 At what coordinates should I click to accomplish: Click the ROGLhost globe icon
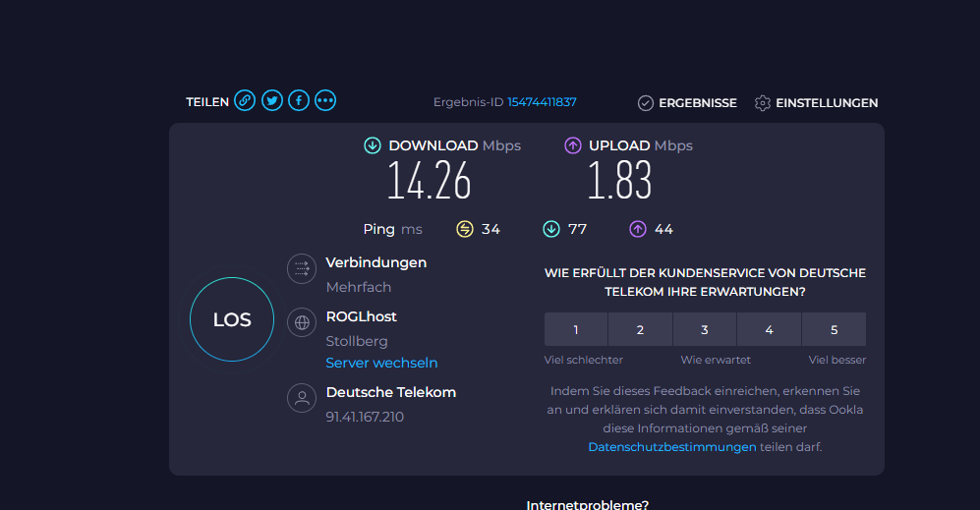point(302,322)
